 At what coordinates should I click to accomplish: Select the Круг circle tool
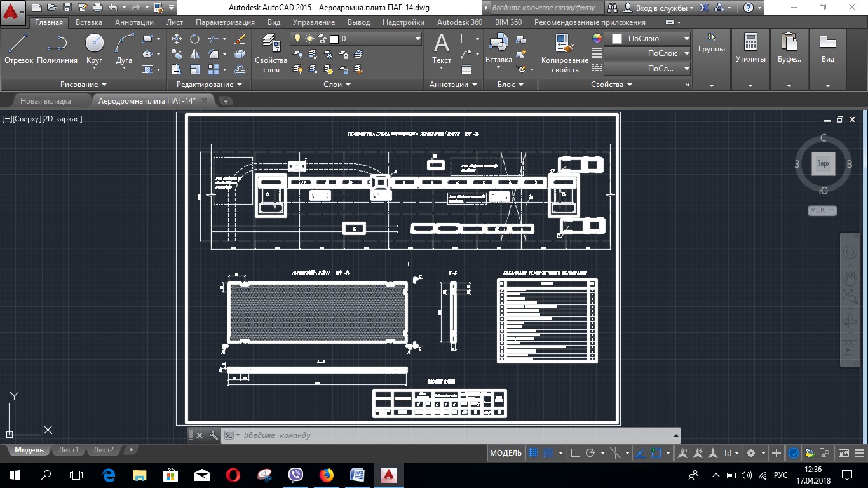click(94, 49)
